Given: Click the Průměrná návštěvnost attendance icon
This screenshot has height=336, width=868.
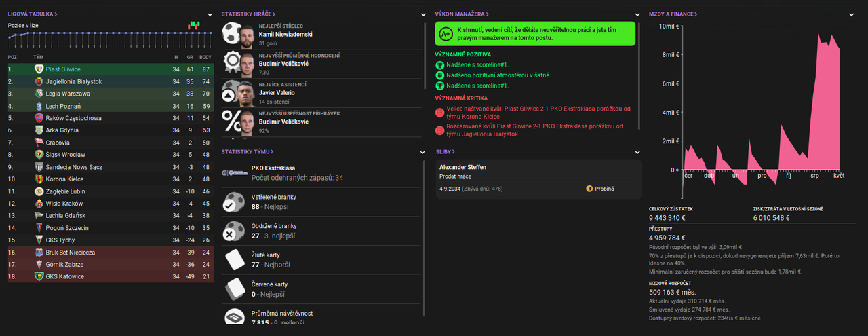Looking at the screenshot, I should click(233, 316).
